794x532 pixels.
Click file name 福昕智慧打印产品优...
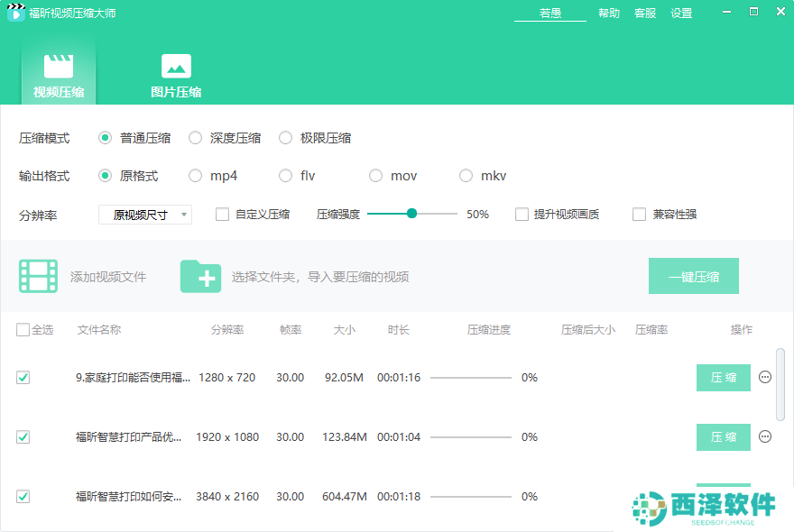pos(129,436)
